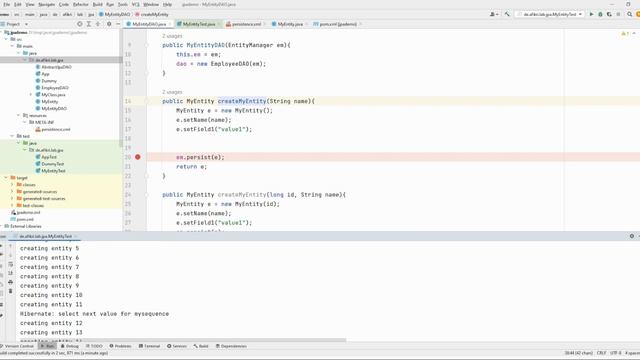640x360 pixels.
Task: Open the Debug tool window tab
Action: point(69,346)
